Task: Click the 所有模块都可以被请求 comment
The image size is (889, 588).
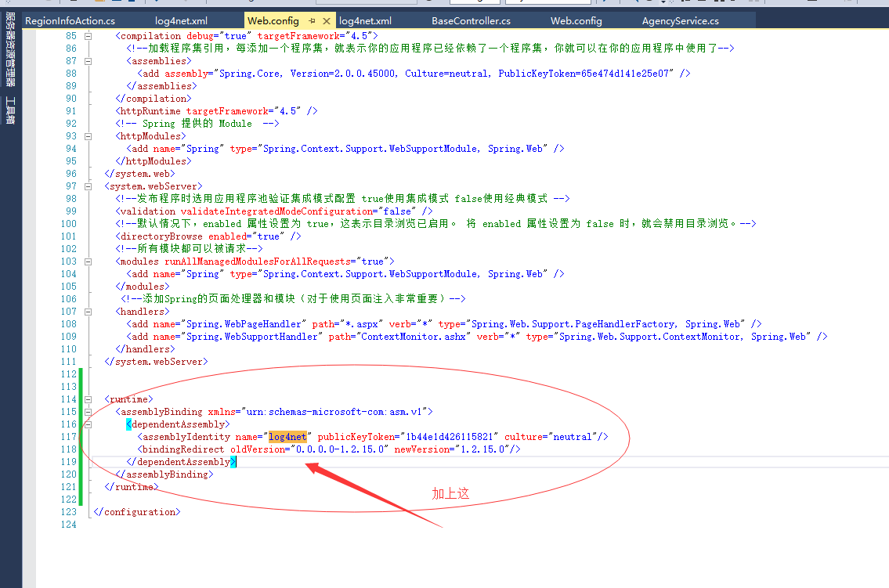Action: (x=189, y=249)
